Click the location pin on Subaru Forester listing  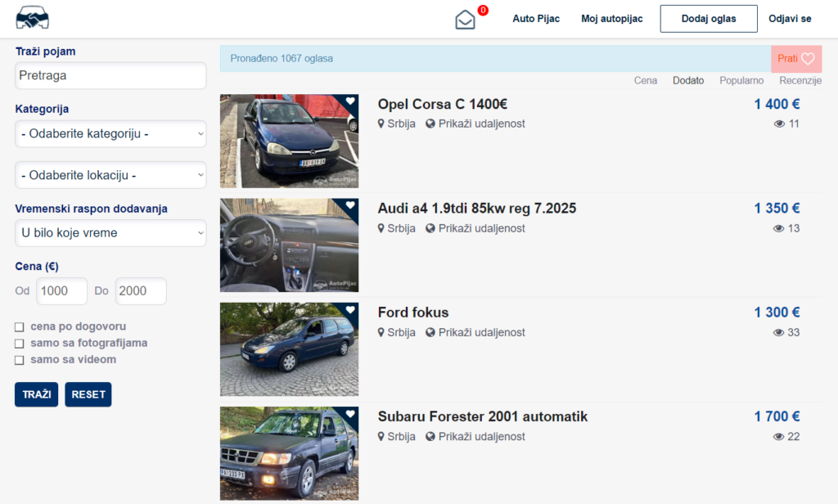381,437
